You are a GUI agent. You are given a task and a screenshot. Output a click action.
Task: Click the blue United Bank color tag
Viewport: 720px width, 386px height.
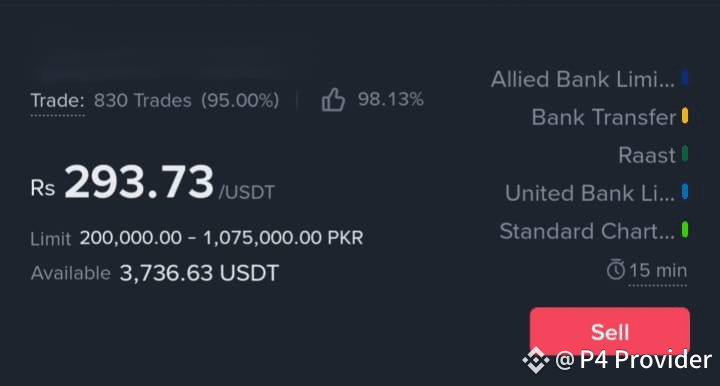[685, 191]
